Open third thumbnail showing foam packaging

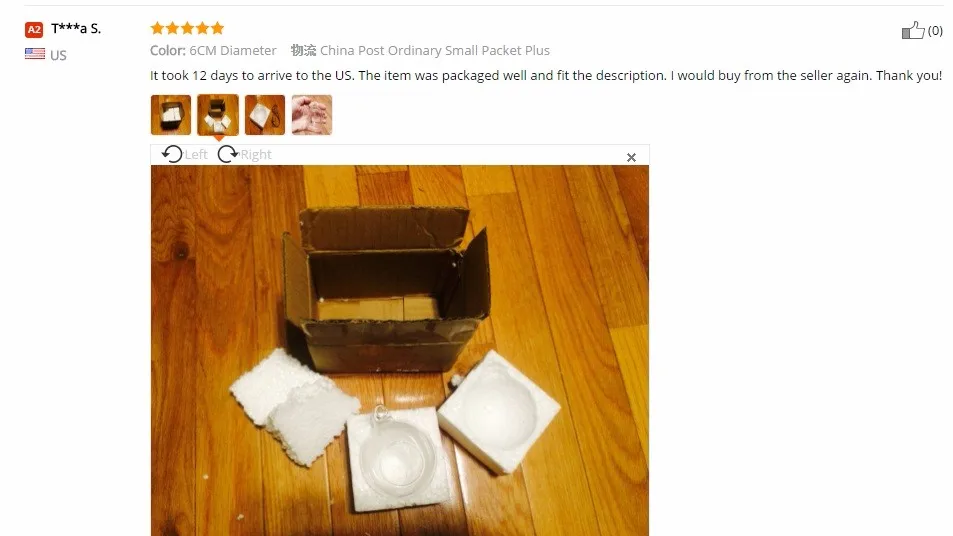265,115
